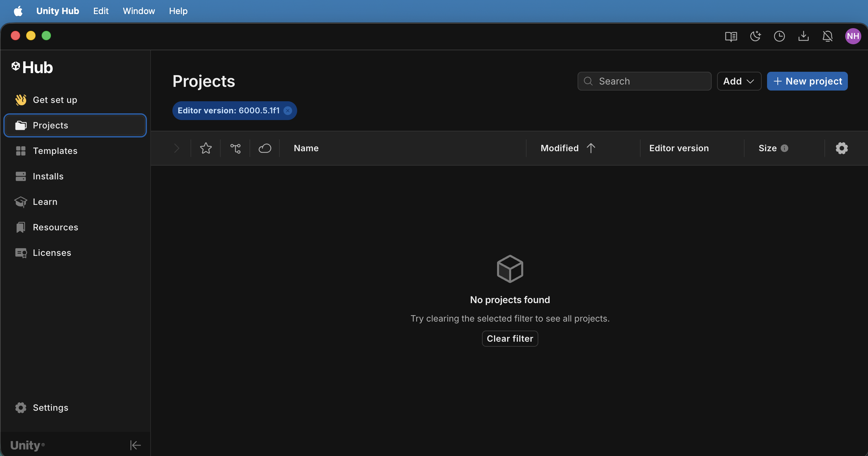This screenshot has width=868, height=456.
Task: Click the Size info icon
Action: tap(784, 148)
